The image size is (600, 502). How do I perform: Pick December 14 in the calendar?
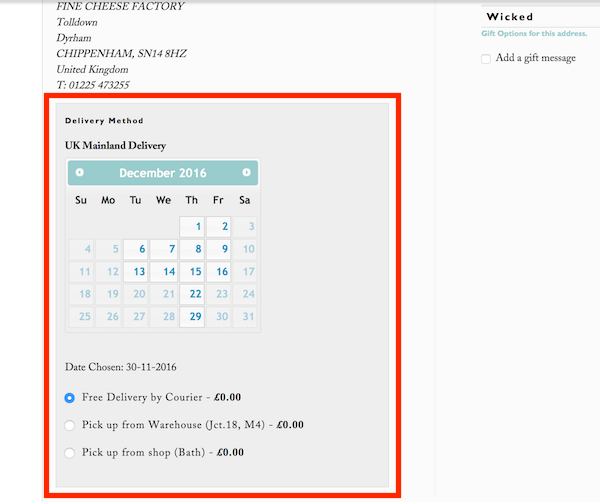click(x=164, y=272)
